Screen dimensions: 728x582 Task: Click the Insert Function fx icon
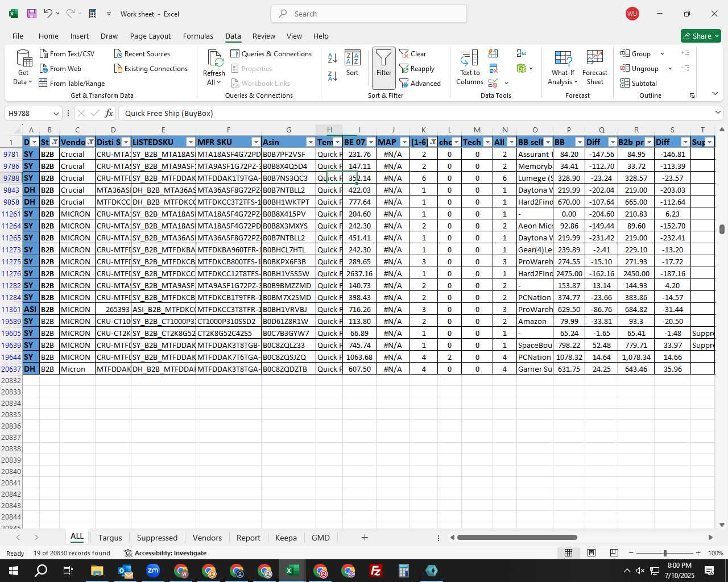click(x=109, y=113)
